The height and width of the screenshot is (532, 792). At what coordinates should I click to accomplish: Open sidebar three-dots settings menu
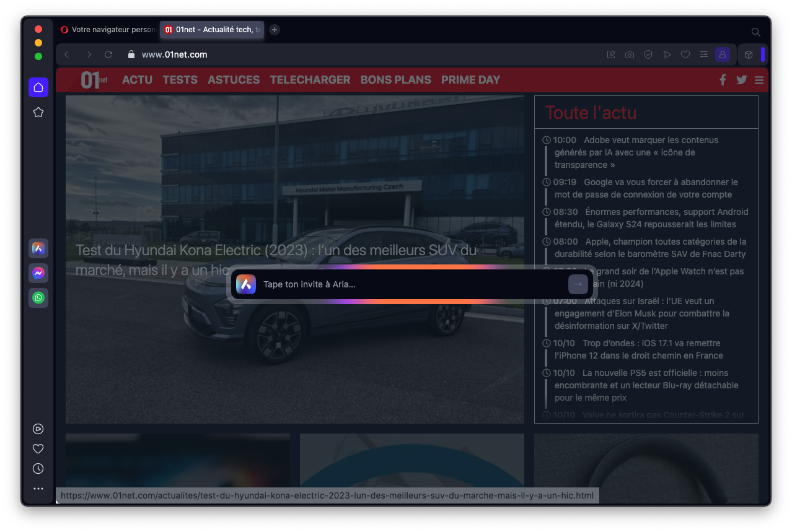tap(38, 489)
